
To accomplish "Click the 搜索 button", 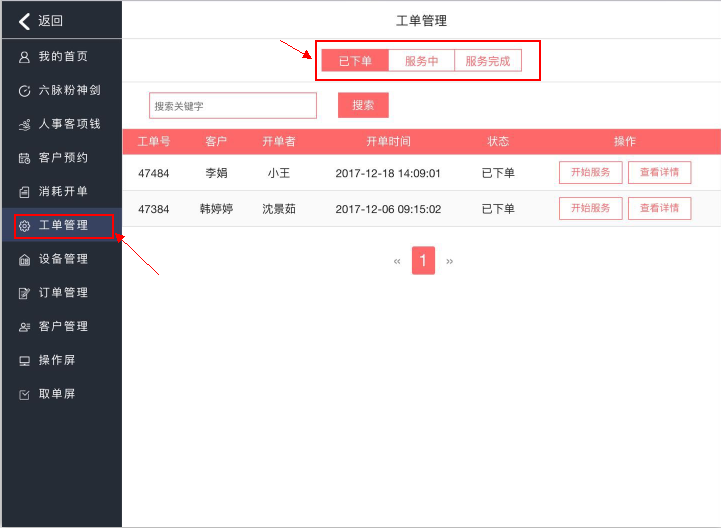I will point(363,105).
